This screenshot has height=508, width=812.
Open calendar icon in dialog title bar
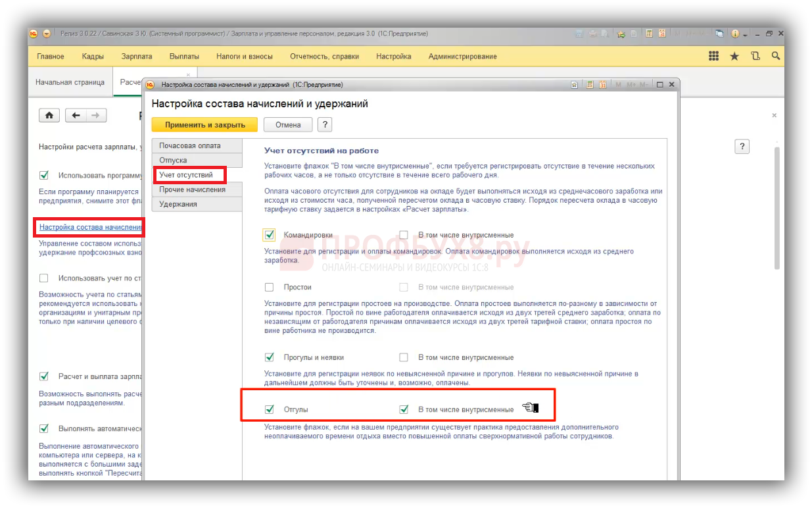pos(602,85)
